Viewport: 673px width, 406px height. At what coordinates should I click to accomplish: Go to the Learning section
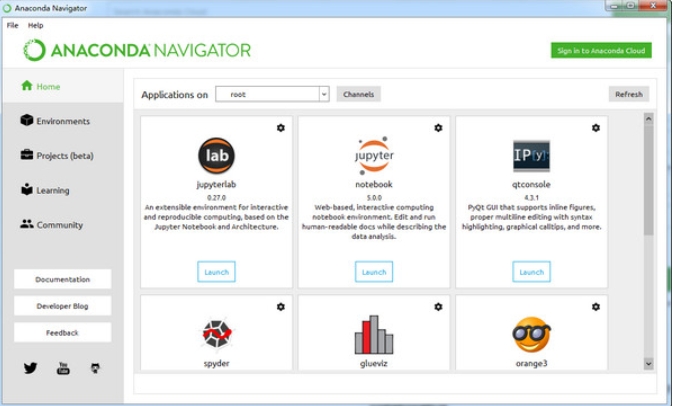[x=52, y=190]
